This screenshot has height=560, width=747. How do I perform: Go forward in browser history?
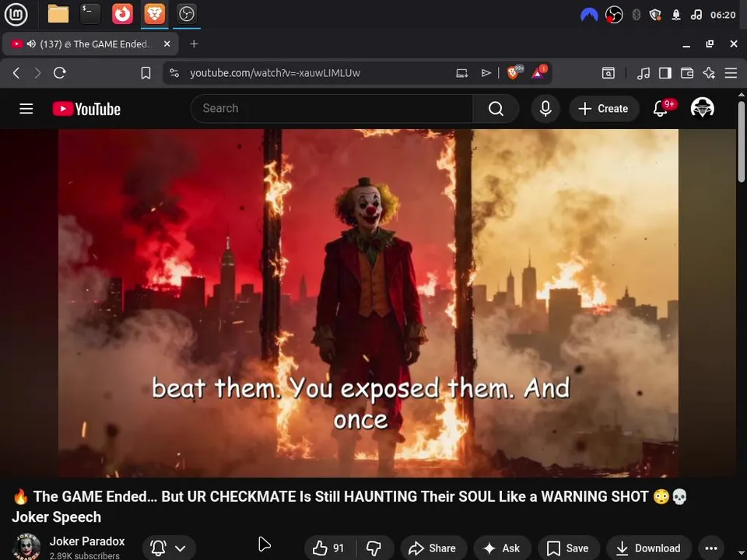point(37,73)
